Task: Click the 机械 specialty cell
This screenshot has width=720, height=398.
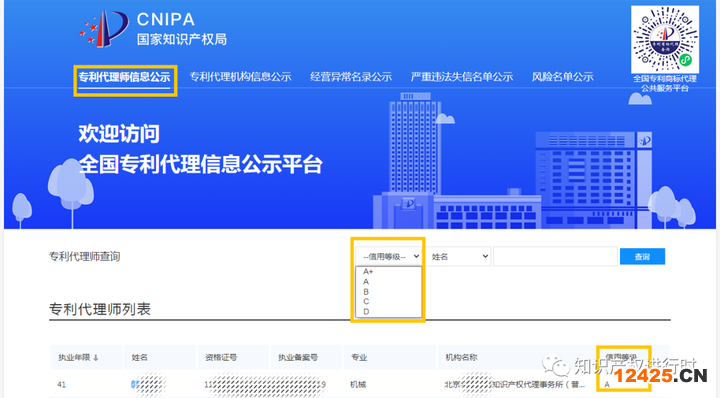Action: (358, 385)
